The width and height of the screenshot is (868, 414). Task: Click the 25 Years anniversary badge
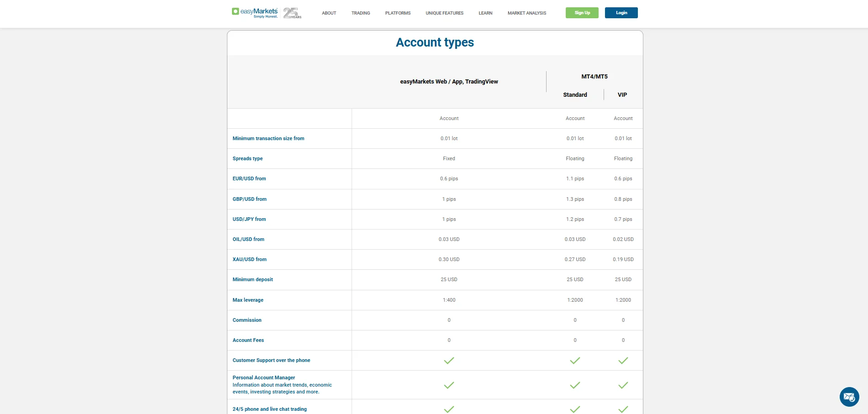(292, 13)
